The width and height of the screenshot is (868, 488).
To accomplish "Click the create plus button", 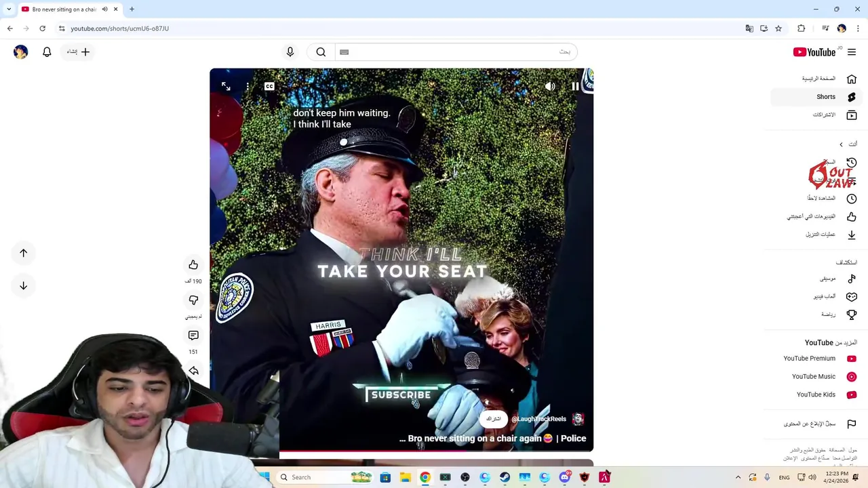I will tap(79, 52).
